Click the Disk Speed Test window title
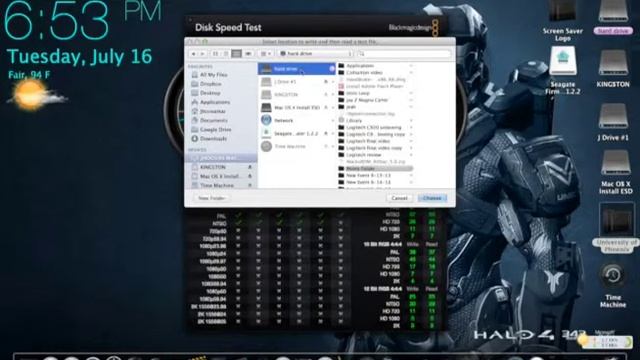The width and height of the screenshot is (640, 360). tap(228, 28)
